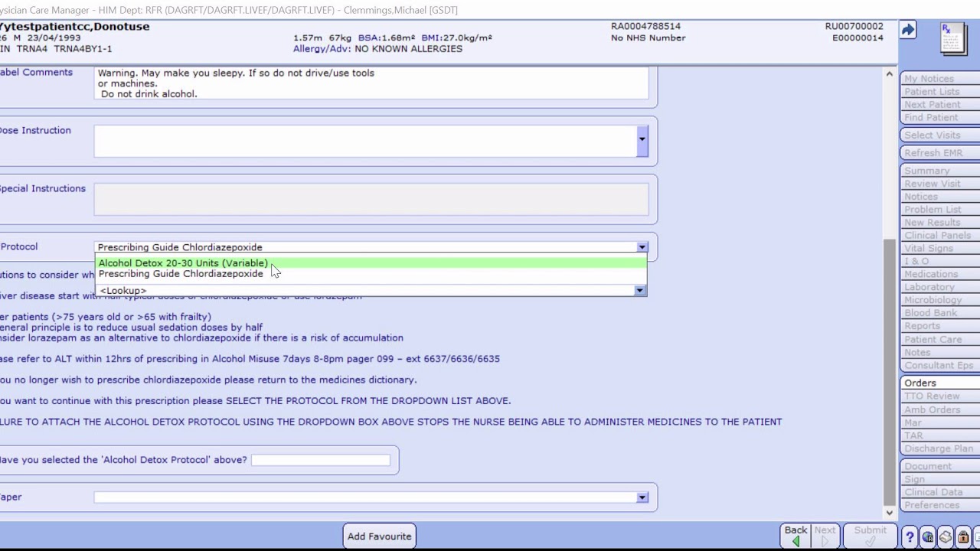Expand the Taper dropdown arrow

642,497
